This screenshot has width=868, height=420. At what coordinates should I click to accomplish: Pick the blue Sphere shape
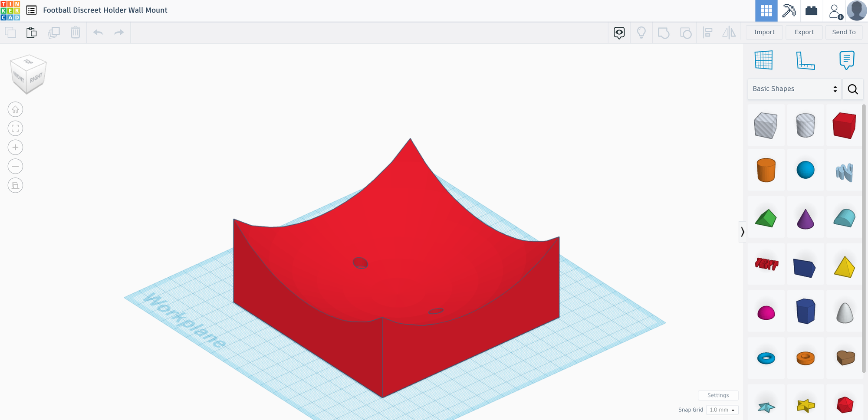pos(806,170)
